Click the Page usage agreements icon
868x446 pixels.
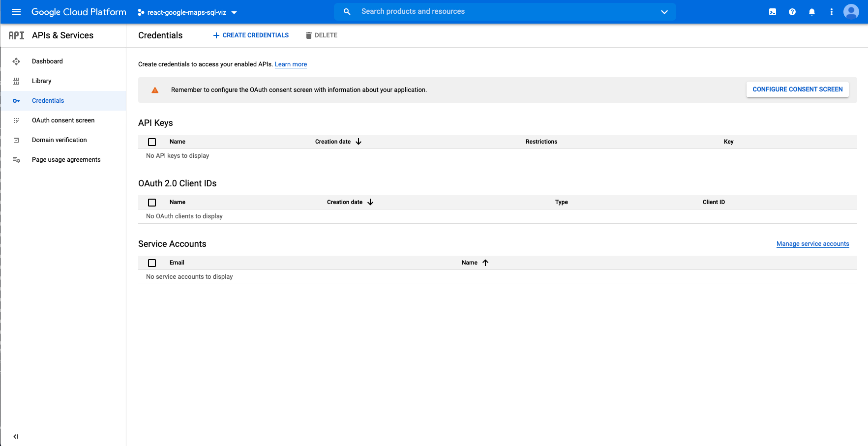point(16,160)
